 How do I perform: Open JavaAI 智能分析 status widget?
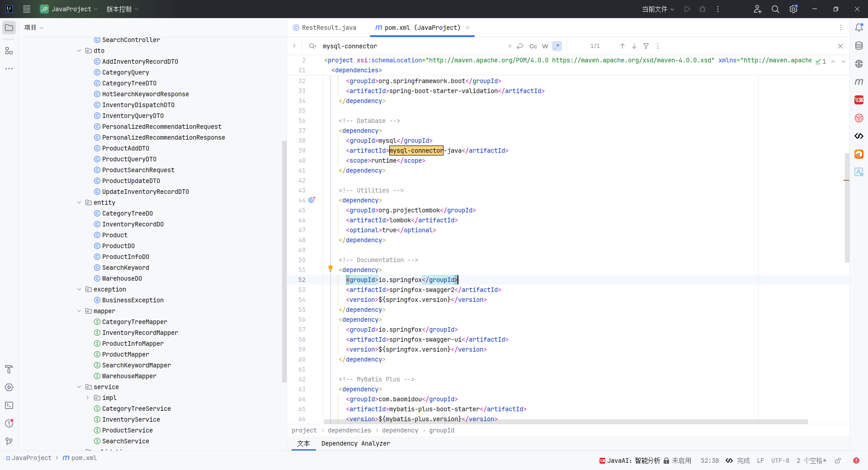tap(629, 461)
